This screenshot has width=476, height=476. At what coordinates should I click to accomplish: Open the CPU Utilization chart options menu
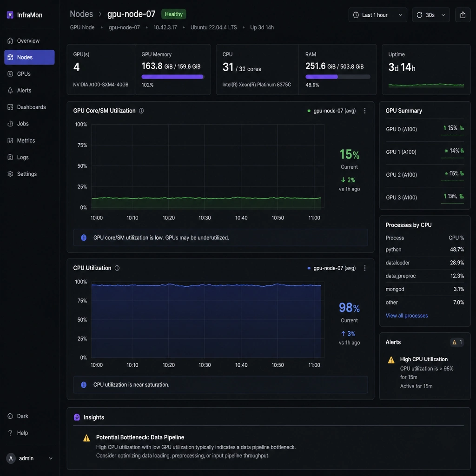[x=365, y=268]
